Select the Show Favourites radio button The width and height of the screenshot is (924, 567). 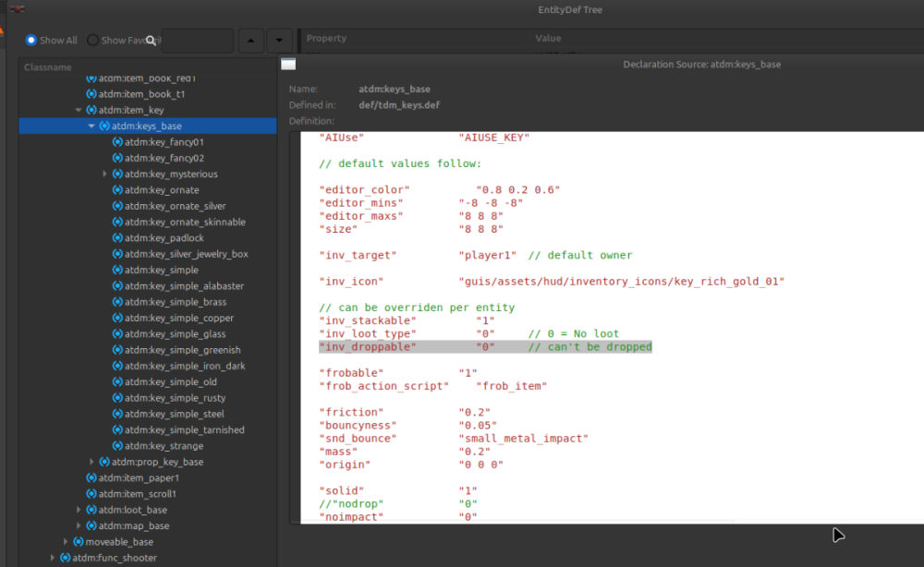pyautogui.click(x=92, y=41)
